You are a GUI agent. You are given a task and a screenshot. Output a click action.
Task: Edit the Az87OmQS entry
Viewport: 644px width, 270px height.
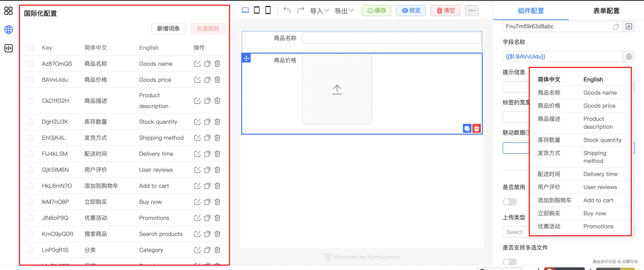197,64
